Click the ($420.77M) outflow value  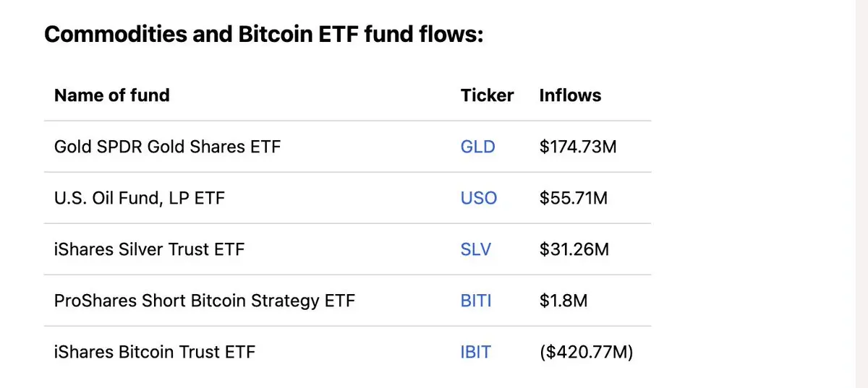[x=586, y=353]
